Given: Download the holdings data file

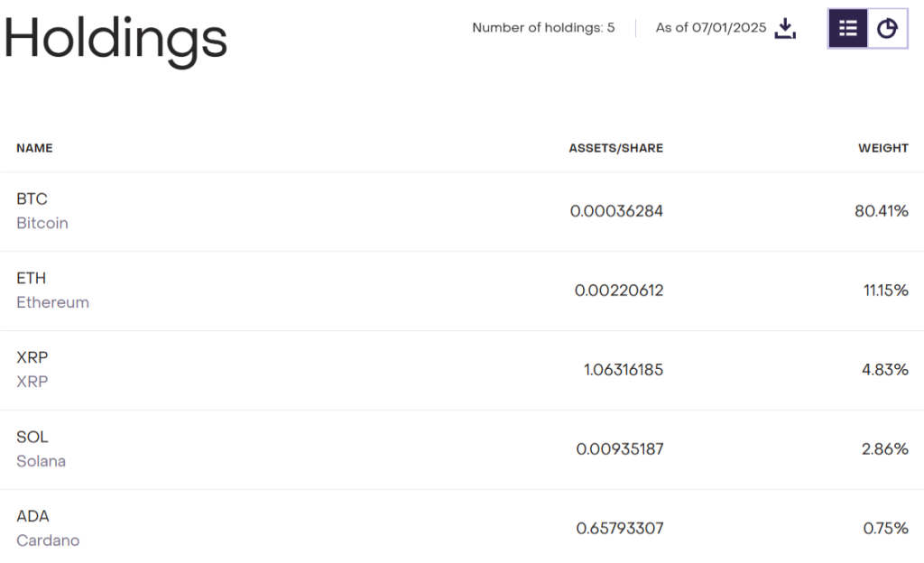Looking at the screenshot, I should point(786,29).
